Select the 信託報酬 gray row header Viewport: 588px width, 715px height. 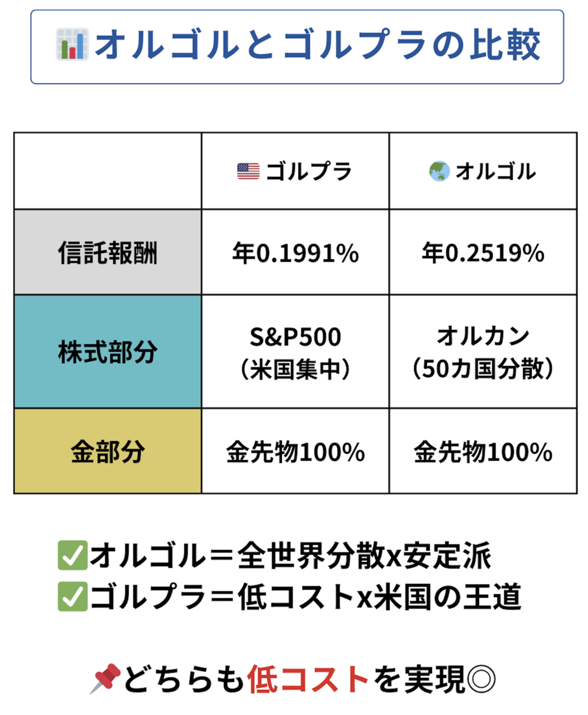click(x=108, y=252)
